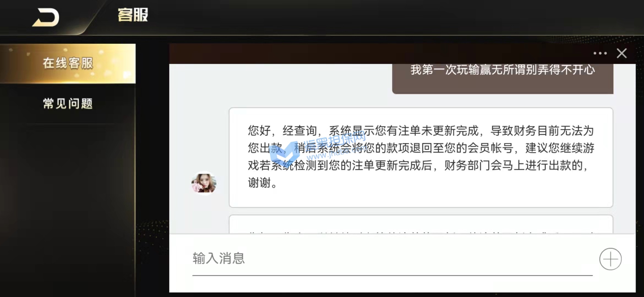This screenshot has height=297, width=644.
Task: Click the 谢谢 text in agent reply
Action: pos(260,183)
